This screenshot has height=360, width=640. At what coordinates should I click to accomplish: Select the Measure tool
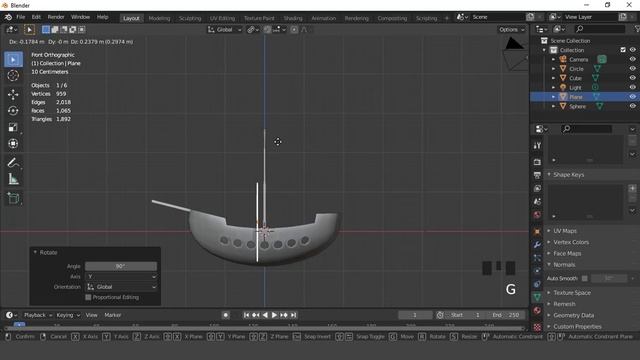[x=13, y=179]
